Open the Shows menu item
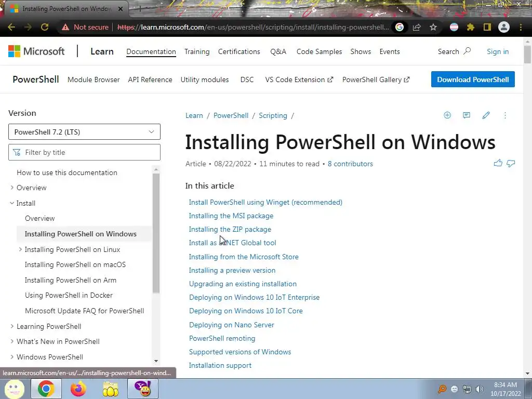This screenshot has height=399, width=532. (x=361, y=51)
